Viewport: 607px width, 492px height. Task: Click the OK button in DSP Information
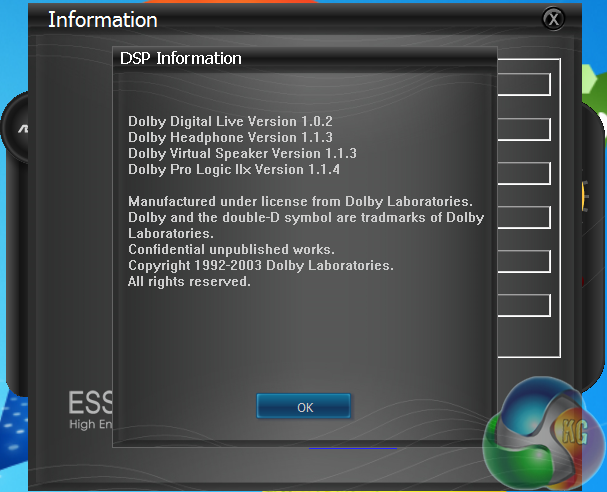pyautogui.click(x=304, y=406)
